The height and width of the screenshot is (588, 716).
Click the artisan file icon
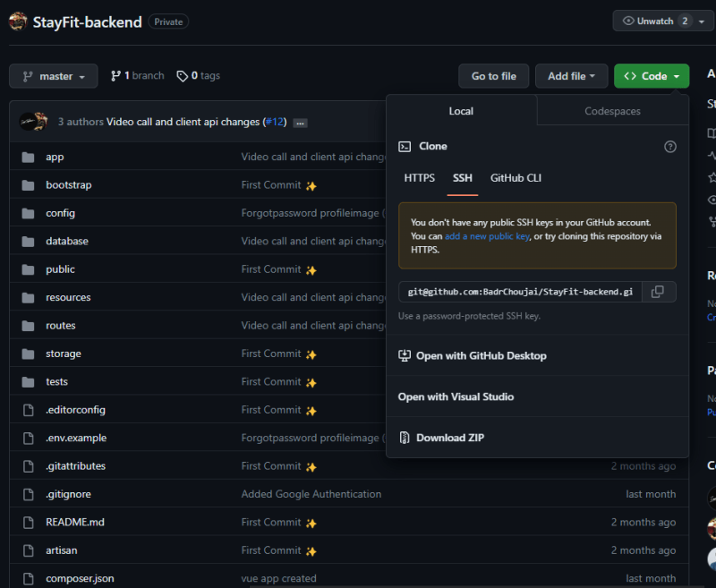tap(29, 550)
